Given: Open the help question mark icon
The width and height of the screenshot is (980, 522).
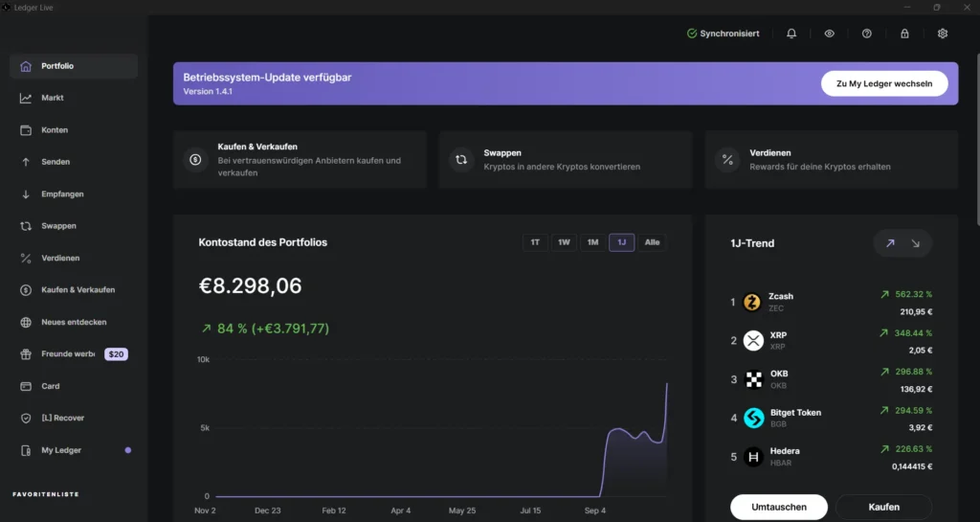Looking at the screenshot, I should [x=867, y=34].
